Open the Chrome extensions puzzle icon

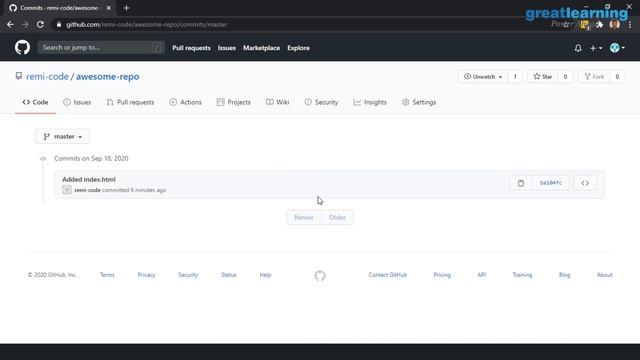click(600, 24)
